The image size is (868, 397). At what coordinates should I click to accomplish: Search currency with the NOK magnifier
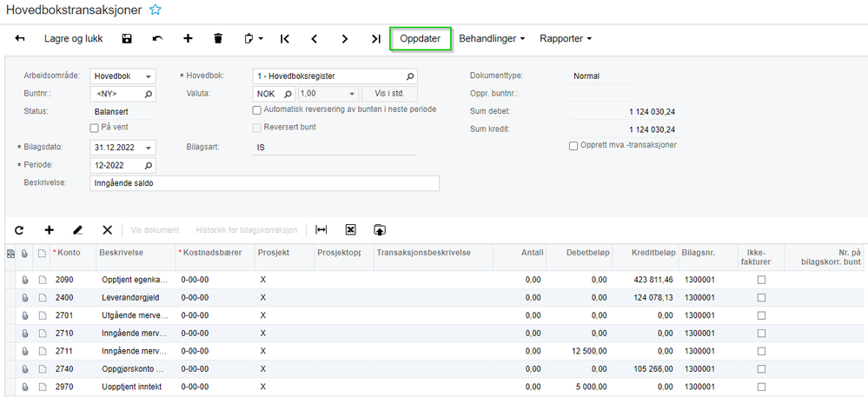[288, 94]
